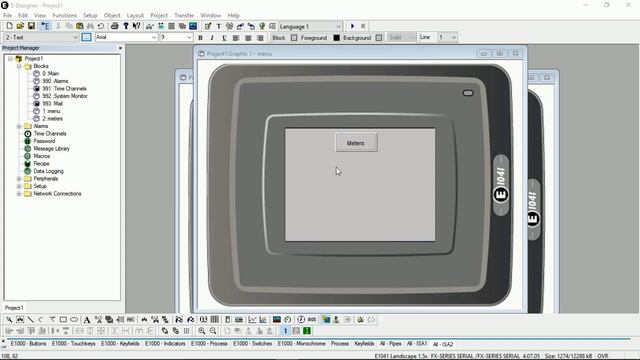
Task: Click the Meters button on the panel screen
Action: (x=356, y=143)
